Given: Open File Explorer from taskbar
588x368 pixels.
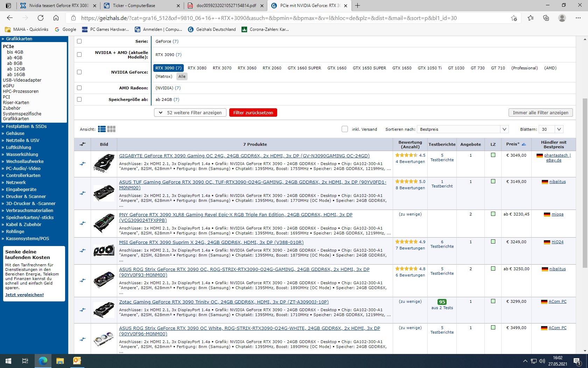Looking at the screenshot, I should point(60,361).
